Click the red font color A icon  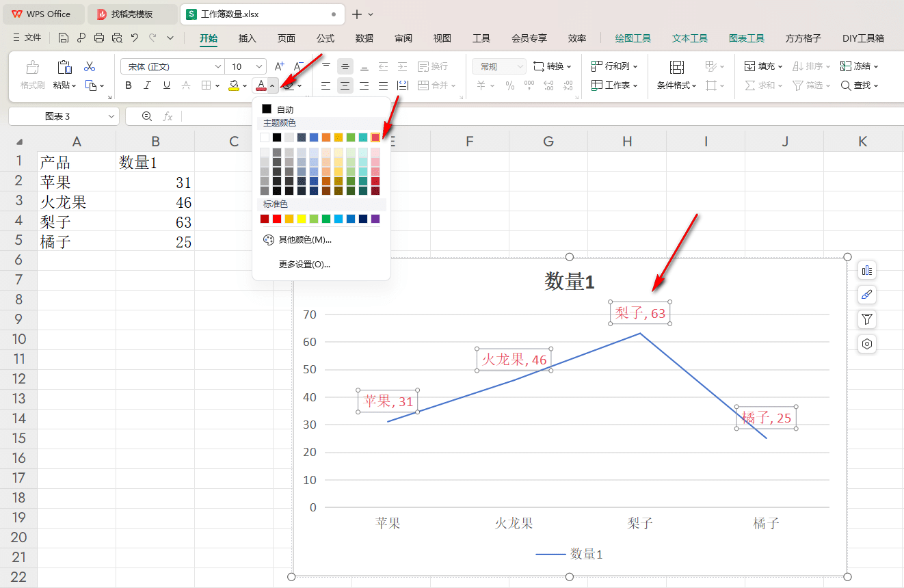[x=261, y=85]
